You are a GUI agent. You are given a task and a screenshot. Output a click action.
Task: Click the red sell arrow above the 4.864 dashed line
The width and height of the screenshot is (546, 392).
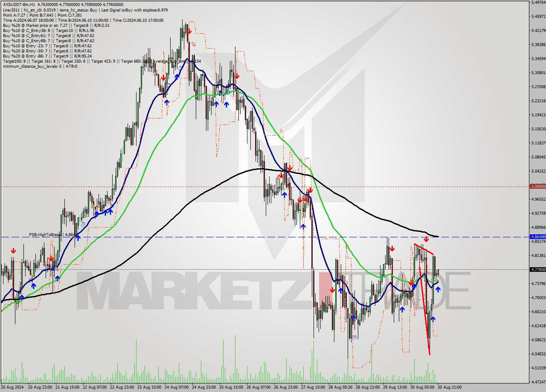click(x=426, y=240)
